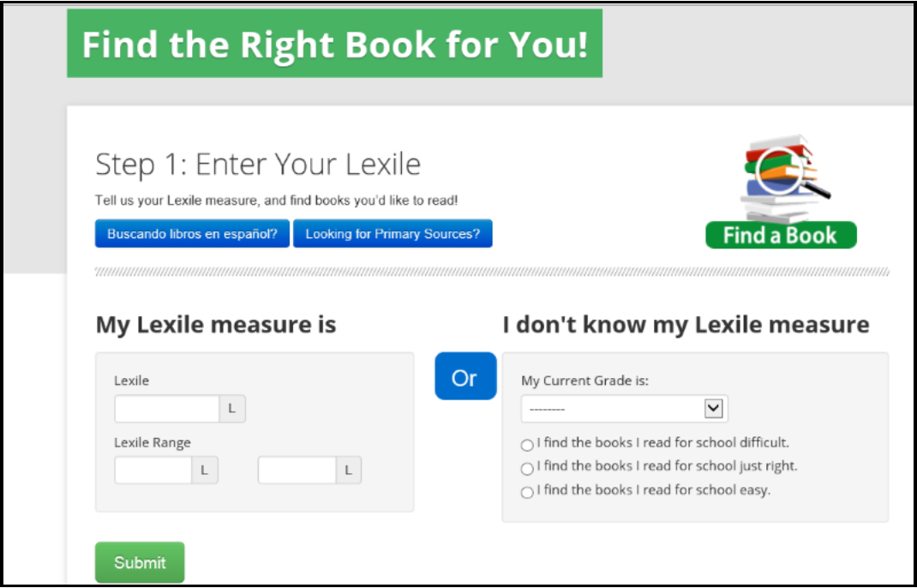Viewport: 917px width, 588px height.
Task: Click the grade dropdown arrow
Action: coord(713,409)
